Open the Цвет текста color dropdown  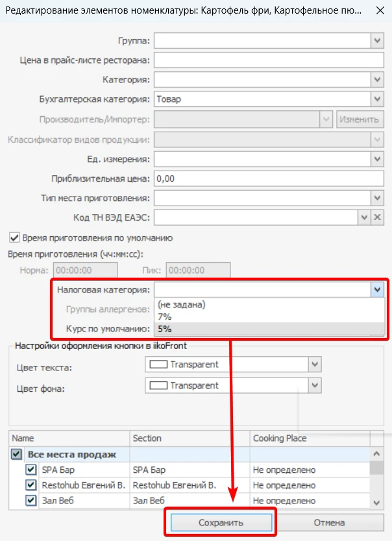click(314, 365)
